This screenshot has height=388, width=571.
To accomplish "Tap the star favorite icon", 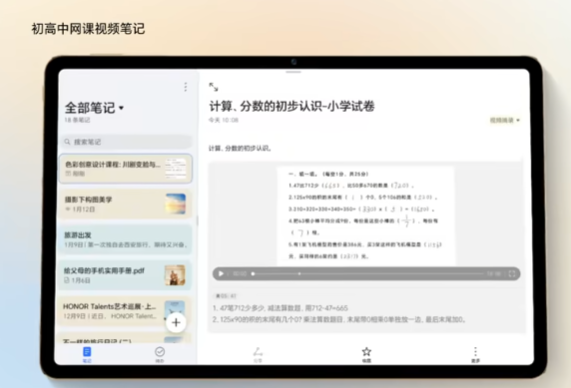I will coord(367,354).
